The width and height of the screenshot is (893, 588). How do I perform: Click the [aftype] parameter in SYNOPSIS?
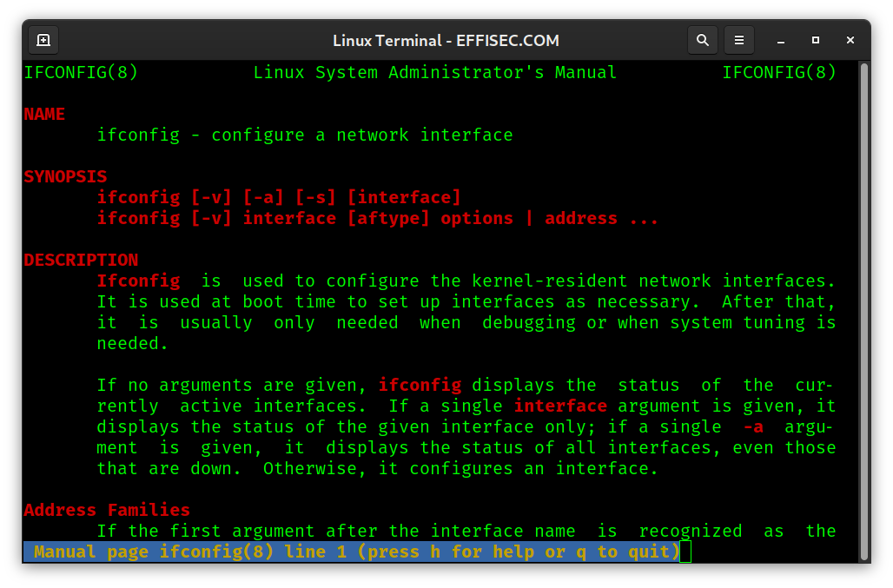click(388, 218)
